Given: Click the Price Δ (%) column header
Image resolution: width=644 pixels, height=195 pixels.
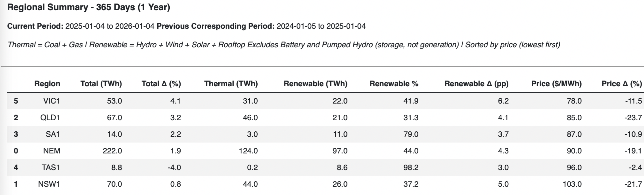Looking at the screenshot, I should 621,84.
